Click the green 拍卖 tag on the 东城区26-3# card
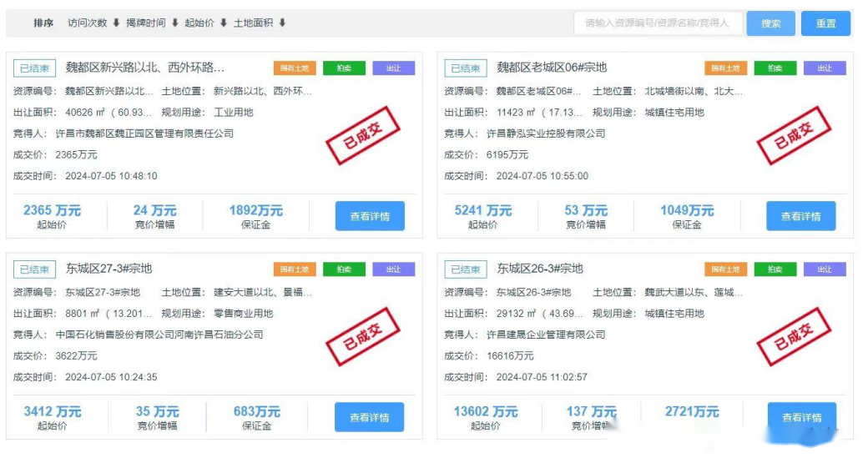 click(x=775, y=269)
